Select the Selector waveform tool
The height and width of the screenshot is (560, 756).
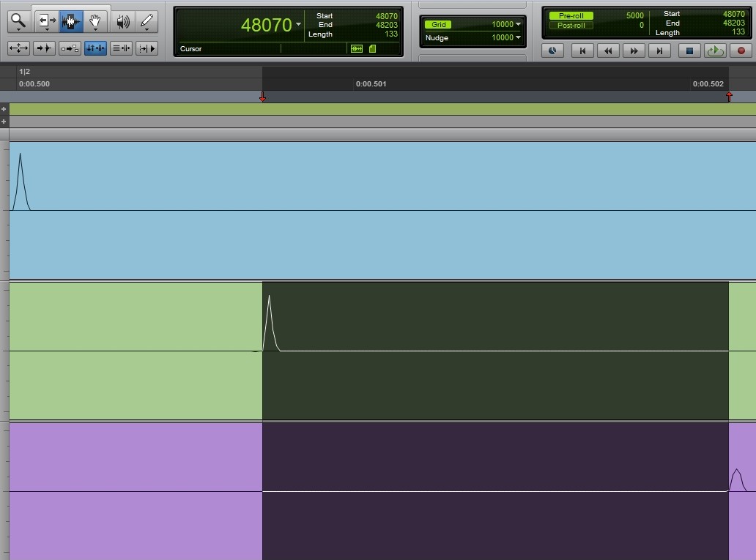click(x=71, y=21)
